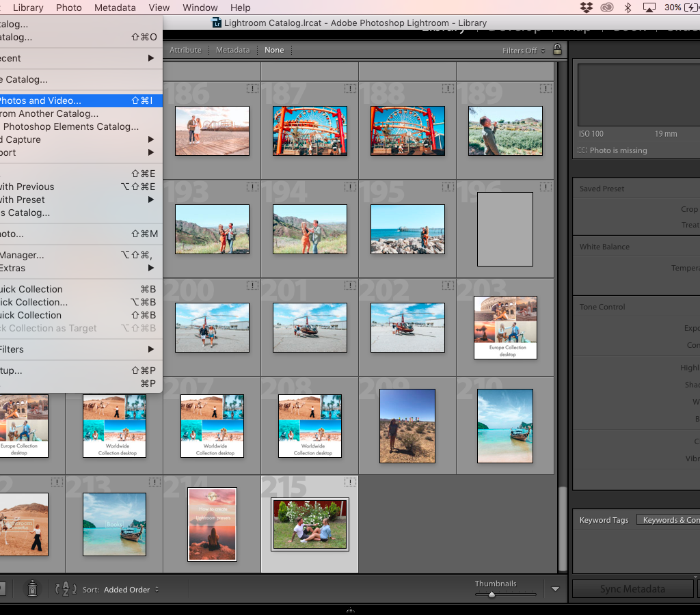Screen dimensions: 700x615
Task: Select the Painter spray-can tool
Action: [32, 588]
